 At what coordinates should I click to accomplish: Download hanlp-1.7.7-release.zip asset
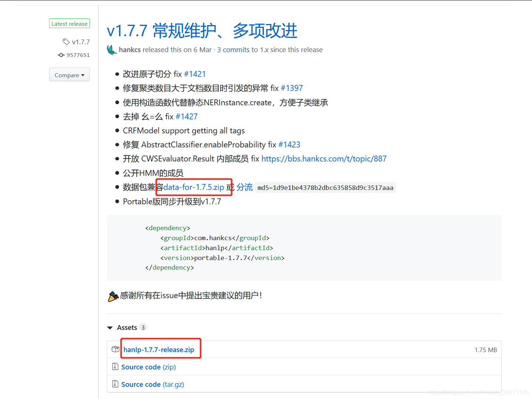159,349
